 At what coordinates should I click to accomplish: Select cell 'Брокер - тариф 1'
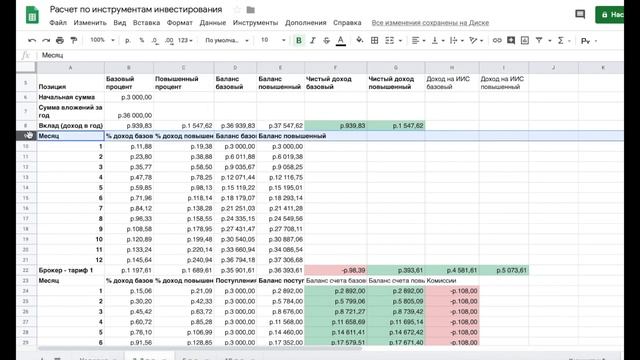pyautogui.click(x=71, y=270)
